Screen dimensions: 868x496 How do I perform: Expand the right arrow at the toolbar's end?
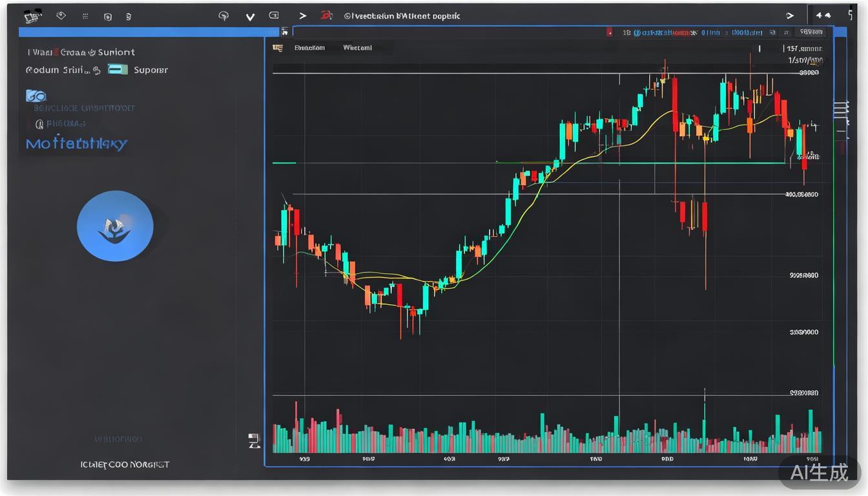pos(790,15)
